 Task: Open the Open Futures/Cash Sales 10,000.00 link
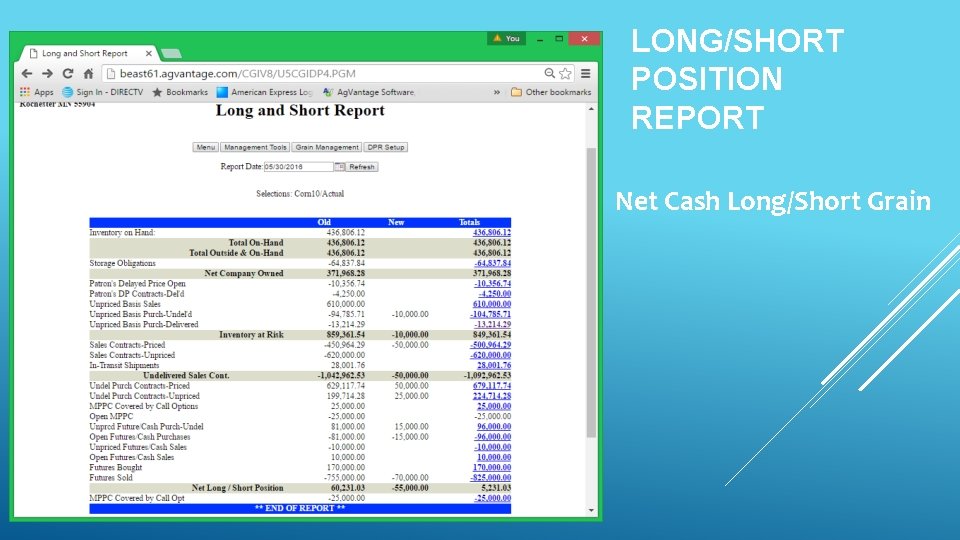point(494,457)
